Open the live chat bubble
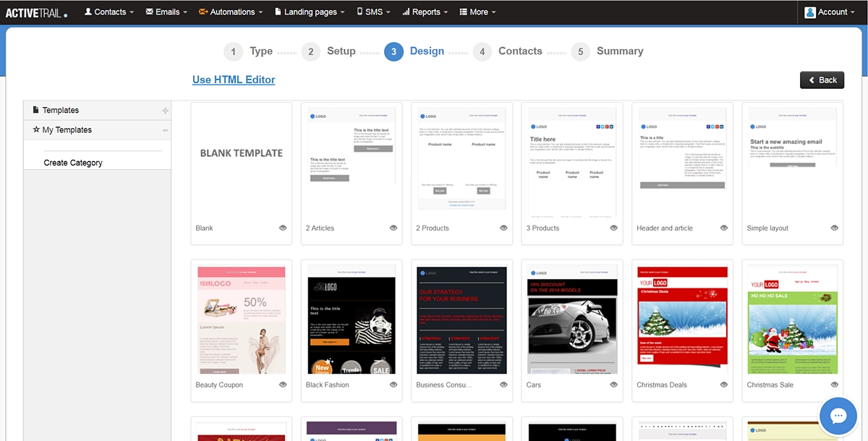The image size is (868, 441). coord(838,416)
